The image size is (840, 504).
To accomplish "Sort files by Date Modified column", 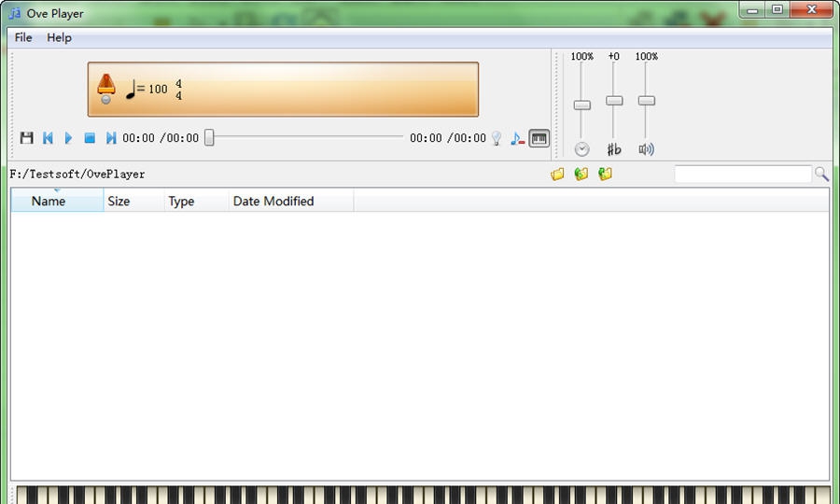I will pos(291,201).
